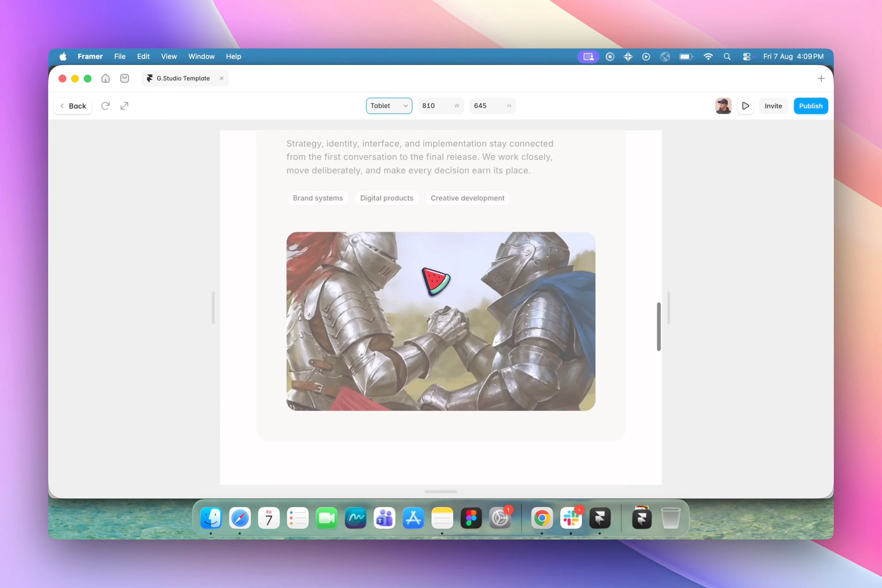Open Control Center toggles icon
Image resolution: width=882 pixels, height=588 pixels.
coord(747,57)
